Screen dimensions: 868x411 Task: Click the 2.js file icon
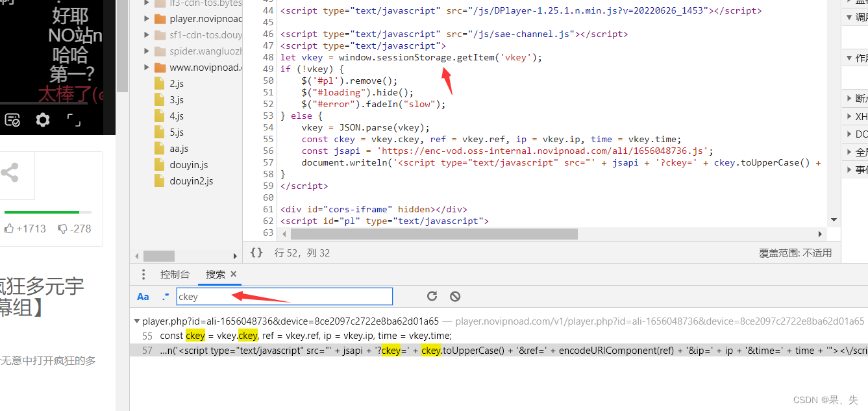pos(160,84)
